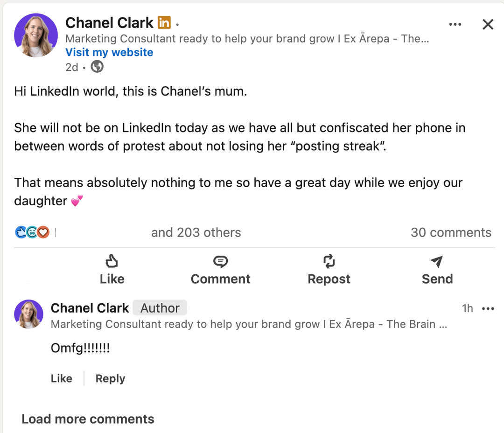Reply to the Omfg comment
This screenshot has height=433, width=504.
(x=110, y=378)
